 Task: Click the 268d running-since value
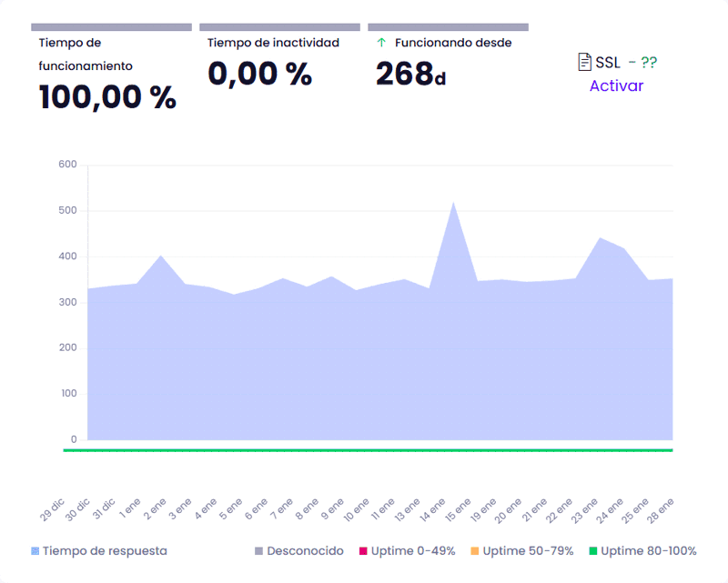coord(410,74)
